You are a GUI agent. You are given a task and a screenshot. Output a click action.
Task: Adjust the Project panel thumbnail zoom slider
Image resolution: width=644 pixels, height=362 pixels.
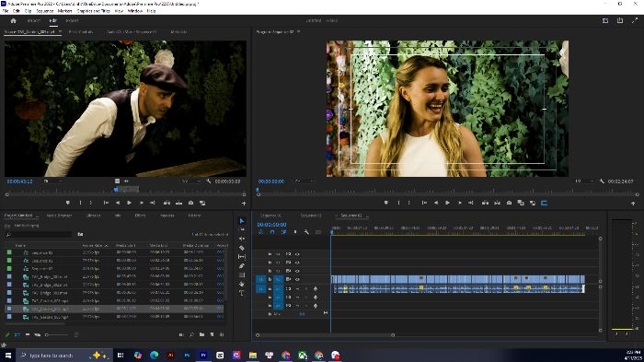tap(57, 335)
